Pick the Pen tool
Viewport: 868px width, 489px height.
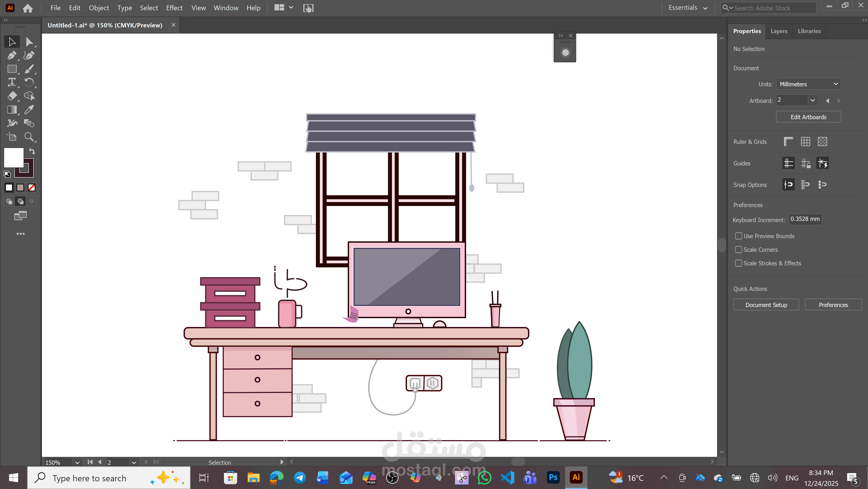point(12,55)
